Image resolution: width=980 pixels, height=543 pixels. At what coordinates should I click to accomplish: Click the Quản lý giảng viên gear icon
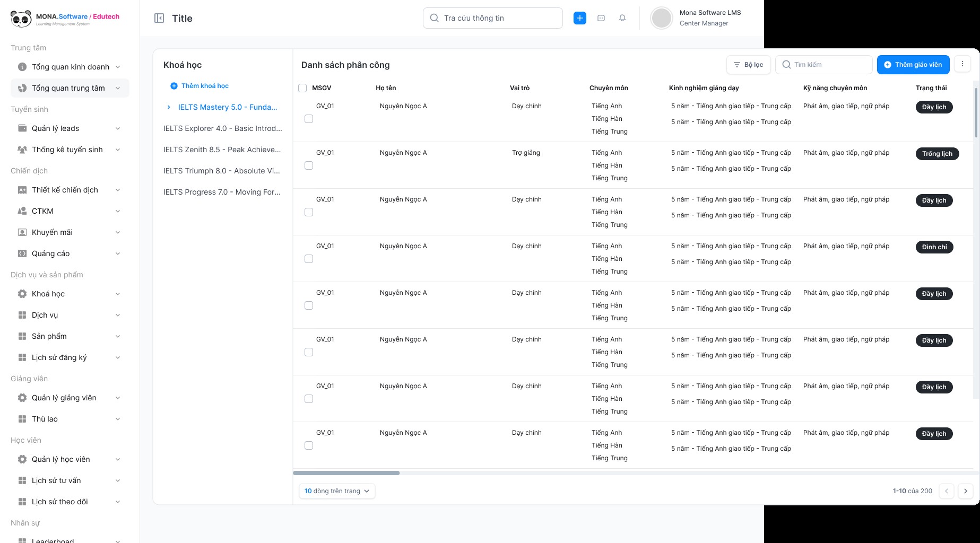coord(22,398)
